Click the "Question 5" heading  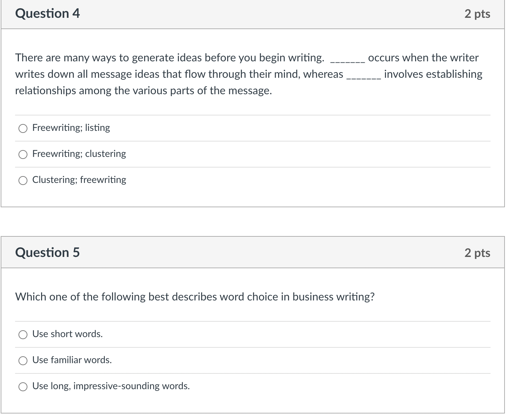(47, 252)
